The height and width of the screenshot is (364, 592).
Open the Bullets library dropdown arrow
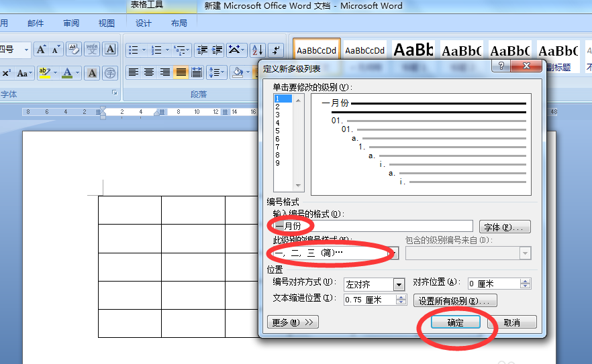[144, 50]
